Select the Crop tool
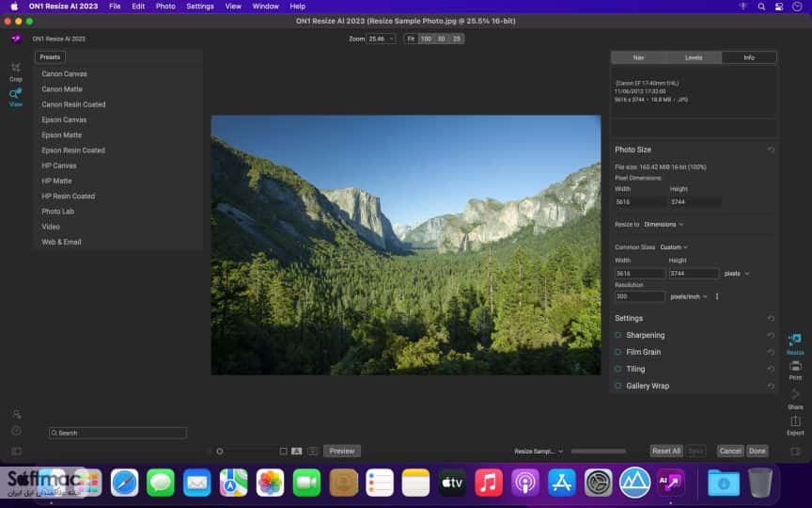 point(16,71)
